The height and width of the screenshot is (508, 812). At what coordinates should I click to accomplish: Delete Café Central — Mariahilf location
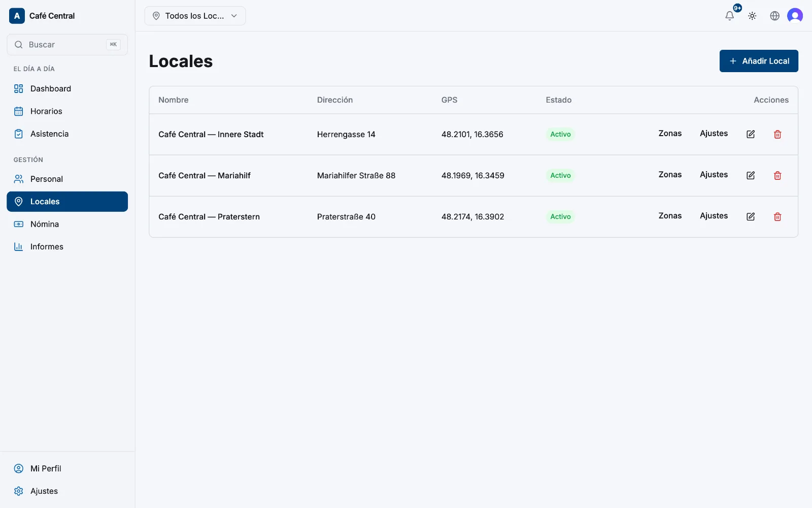(x=777, y=175)
